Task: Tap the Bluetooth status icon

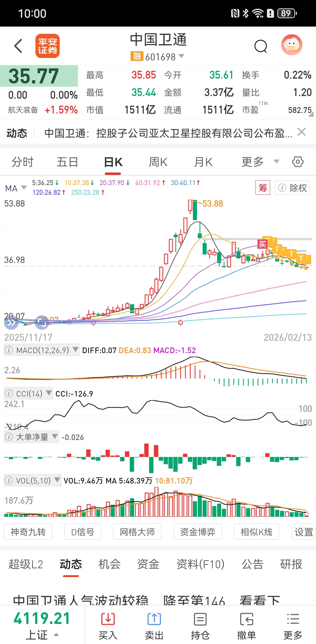Action: (246, 13)
